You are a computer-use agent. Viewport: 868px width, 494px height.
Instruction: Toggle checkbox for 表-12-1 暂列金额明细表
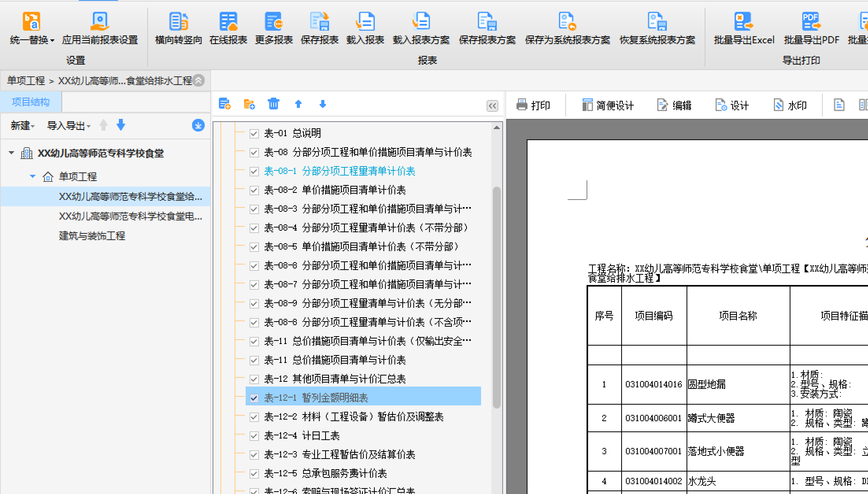254,398
